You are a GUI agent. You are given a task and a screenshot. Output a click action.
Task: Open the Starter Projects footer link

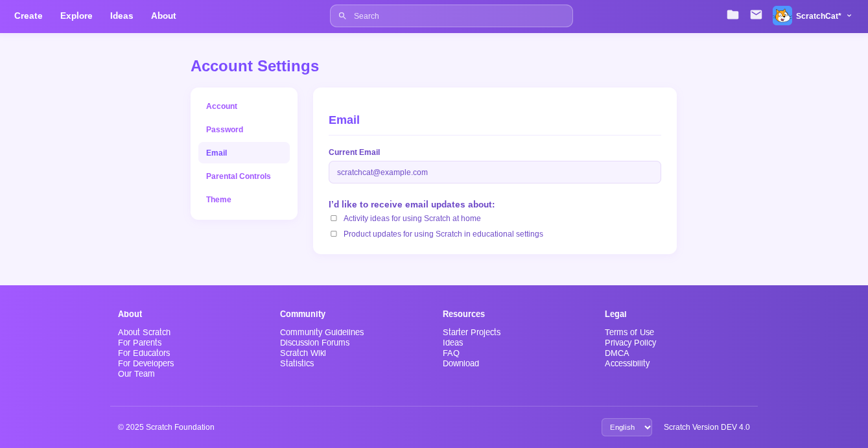coord(471,333)
